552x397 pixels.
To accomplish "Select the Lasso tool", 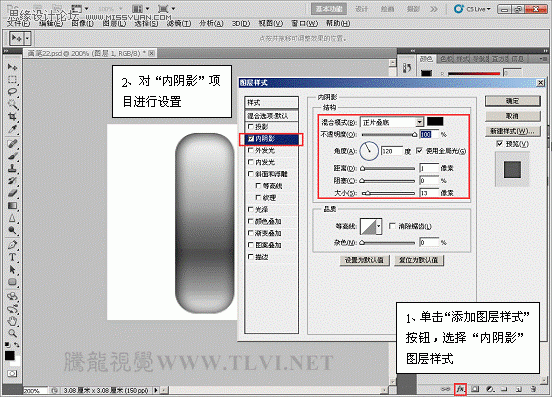I will click(12, 92).
